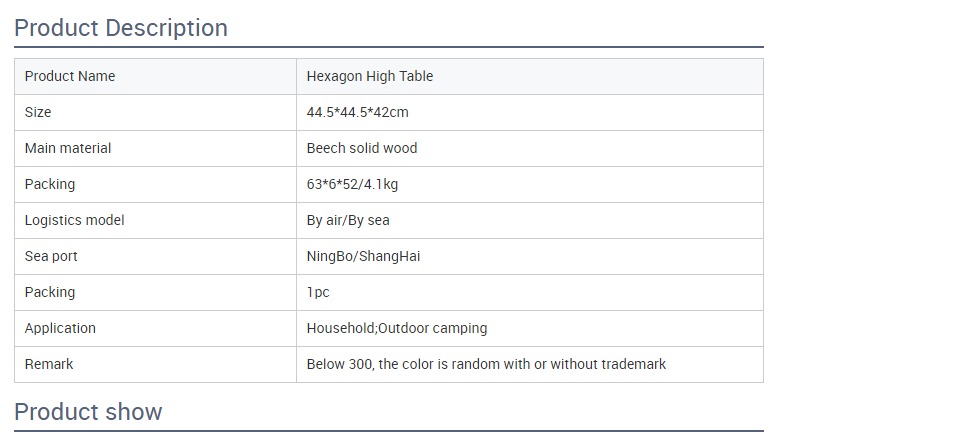
Task: Click the Product Description heading
Action: 121,28
